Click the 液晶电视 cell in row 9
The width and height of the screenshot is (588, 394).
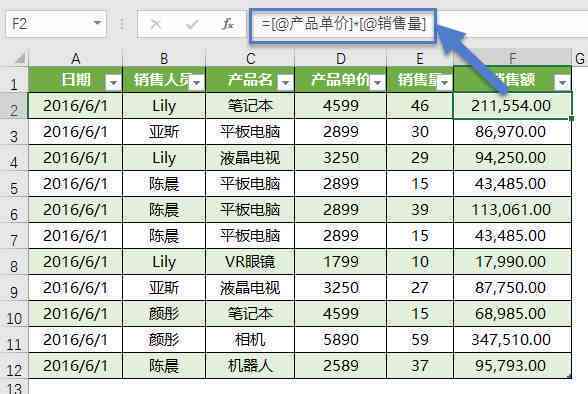click(250, 288)
